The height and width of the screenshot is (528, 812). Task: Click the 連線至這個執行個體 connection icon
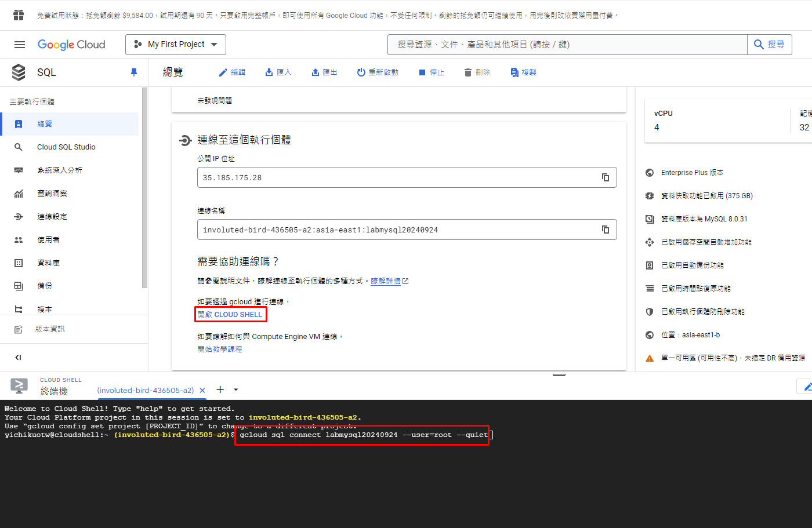pos(185,140)
